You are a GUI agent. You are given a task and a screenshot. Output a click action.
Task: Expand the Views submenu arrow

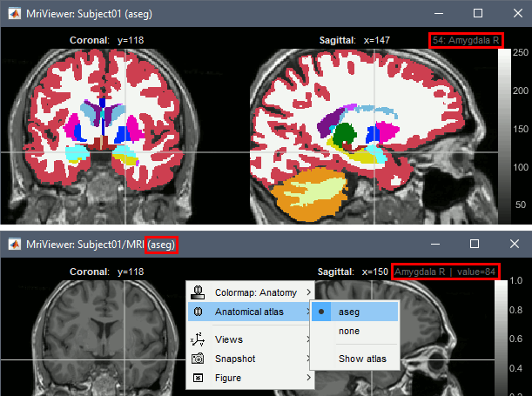click(309, 339)
